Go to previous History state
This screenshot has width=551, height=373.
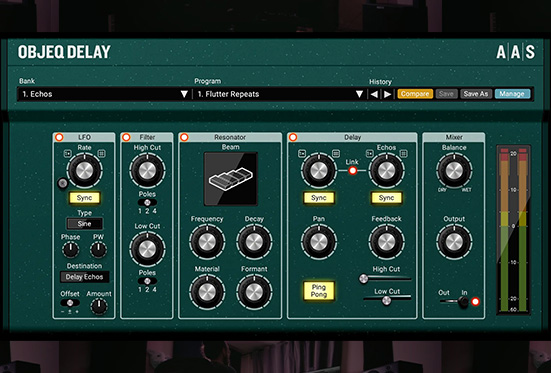[374, 94]
